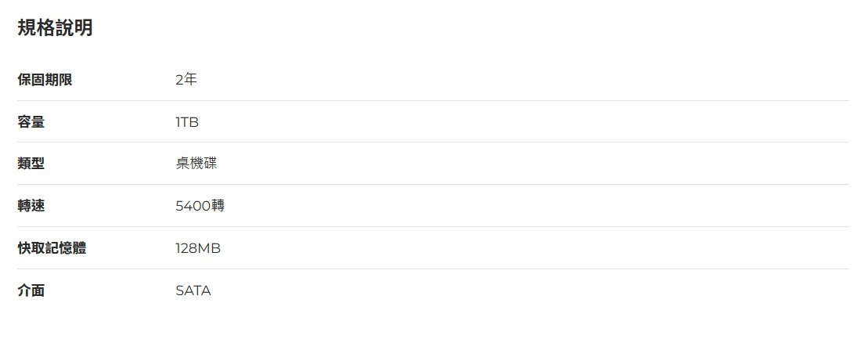Click the 類型 label
The image size is (868, 339).
coord(31,164)
